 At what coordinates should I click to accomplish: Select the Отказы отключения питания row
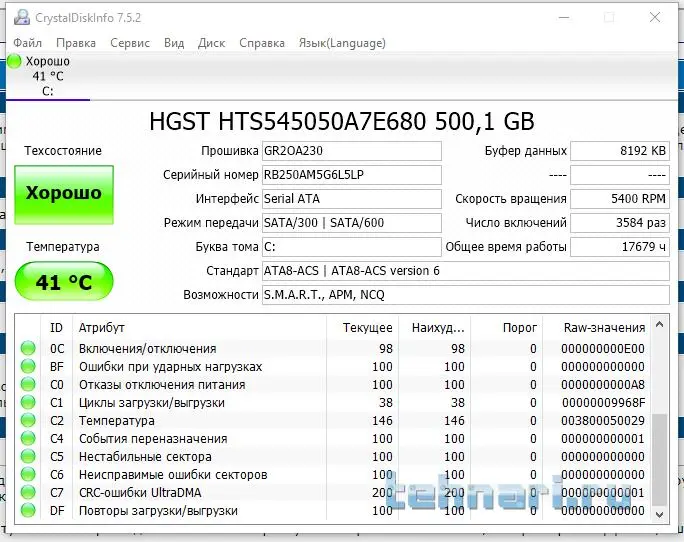click(x=333, y=384)
